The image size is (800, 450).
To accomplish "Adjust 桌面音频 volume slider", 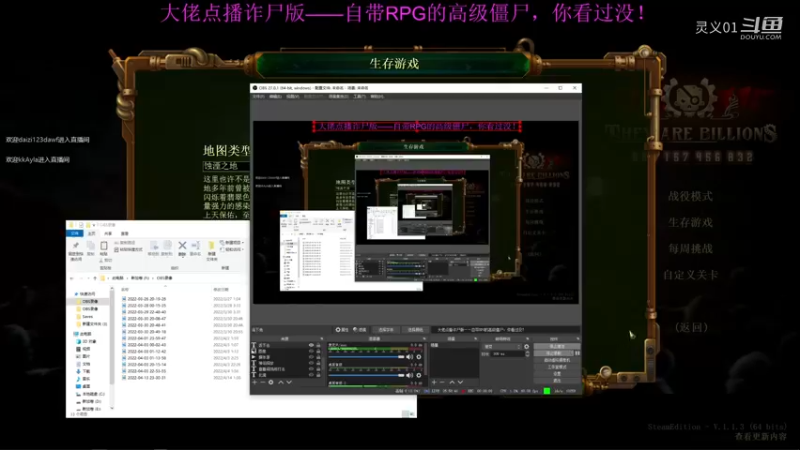I will (x=366, y=376).
